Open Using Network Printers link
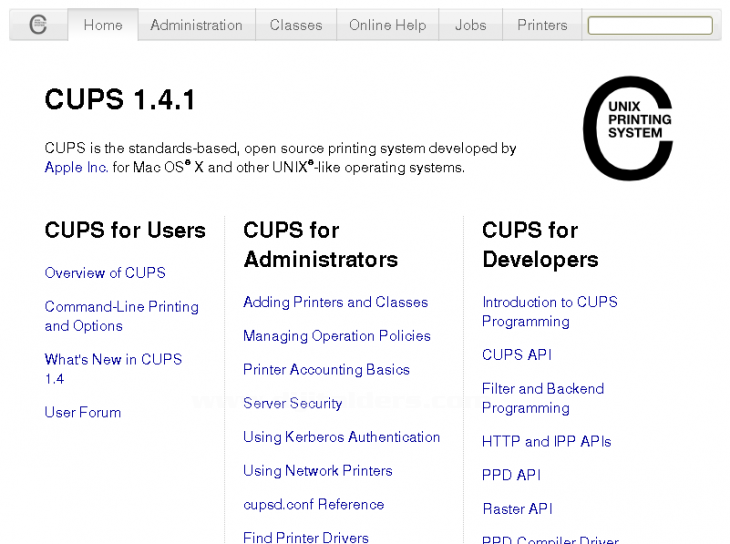 [x=318, y=470]
